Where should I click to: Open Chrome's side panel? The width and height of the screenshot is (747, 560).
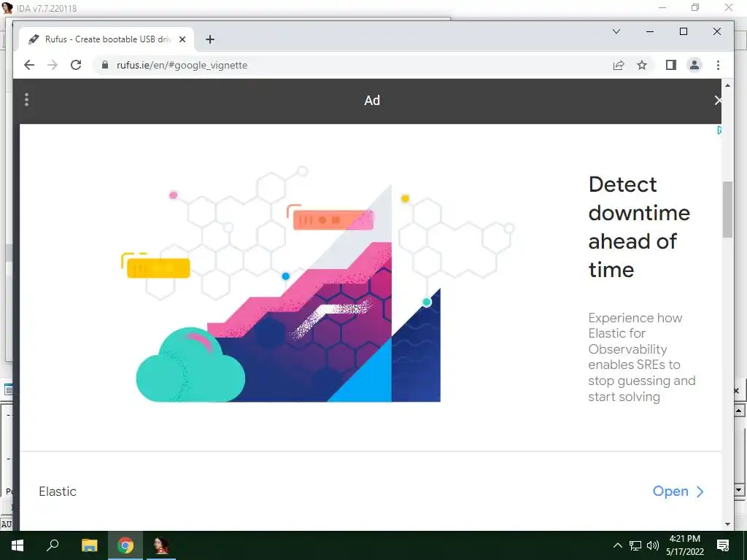671,65
